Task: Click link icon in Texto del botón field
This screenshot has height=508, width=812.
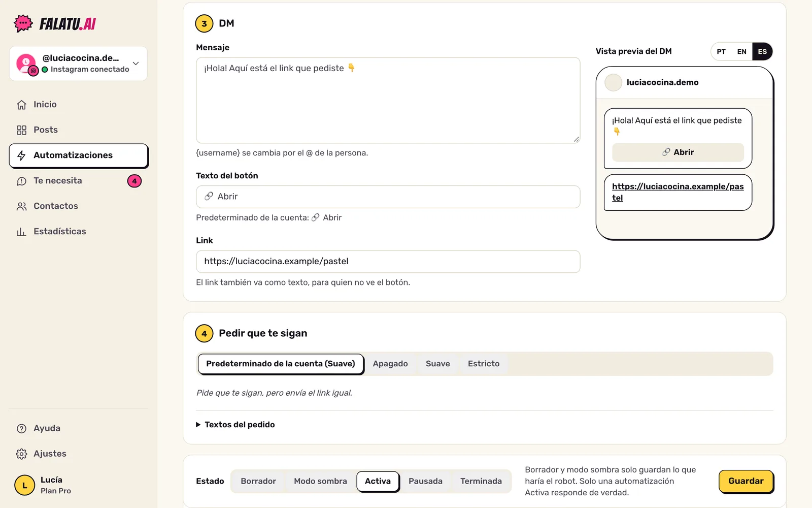Action: (x=209, y=196)
